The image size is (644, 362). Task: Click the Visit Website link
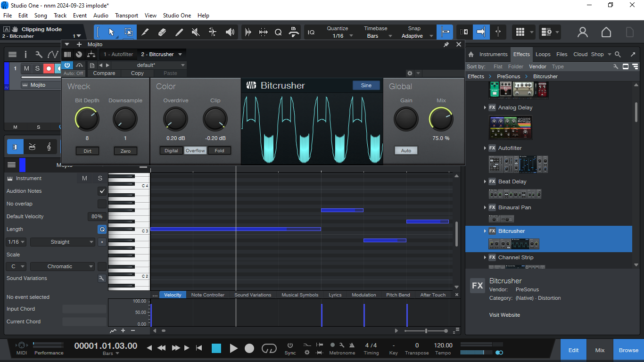point(504,315)
